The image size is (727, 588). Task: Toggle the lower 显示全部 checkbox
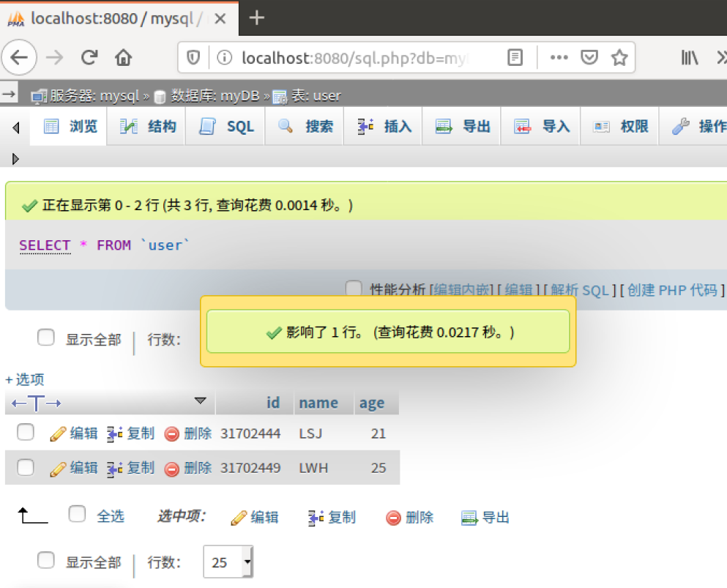tap(46, 560)
